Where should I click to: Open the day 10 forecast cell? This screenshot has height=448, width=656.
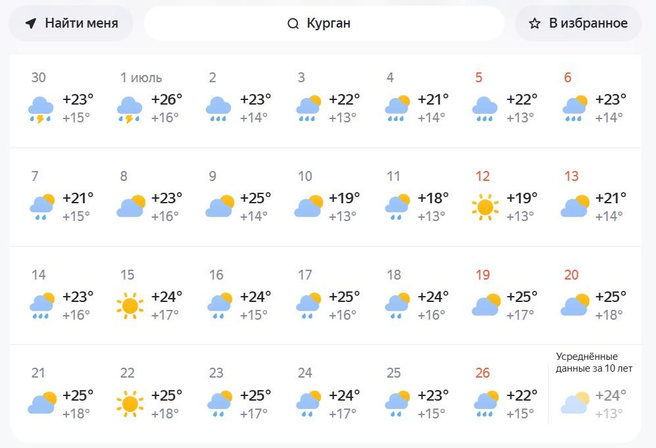click(x=330, y=197)
